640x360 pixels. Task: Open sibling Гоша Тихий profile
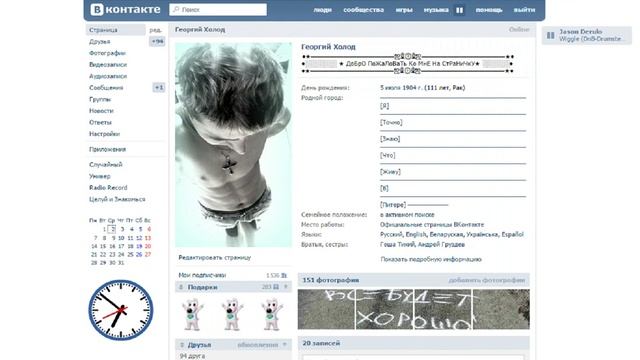coord(397,244)
